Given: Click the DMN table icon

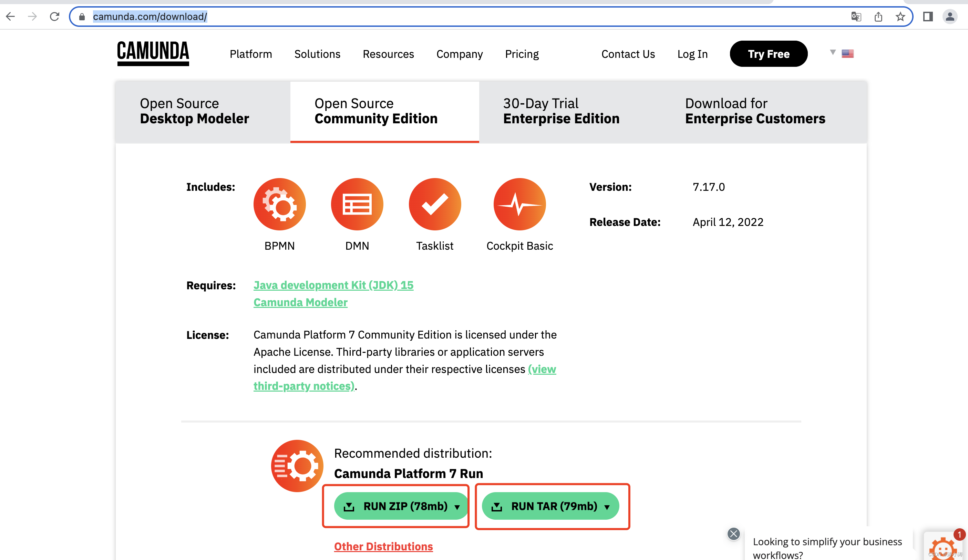Looking at the screenshot, I should (x=357, y=204).
